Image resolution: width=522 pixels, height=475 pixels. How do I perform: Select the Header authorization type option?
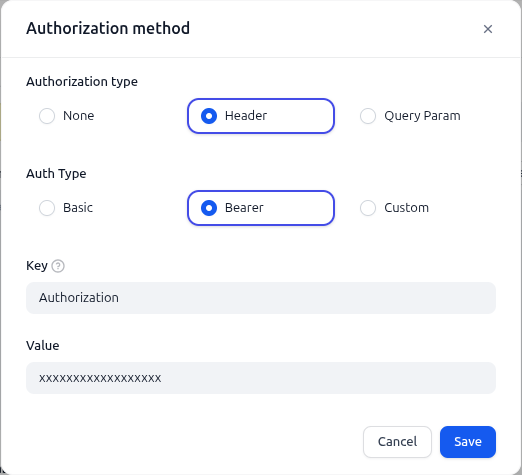[x=261, y=116]
